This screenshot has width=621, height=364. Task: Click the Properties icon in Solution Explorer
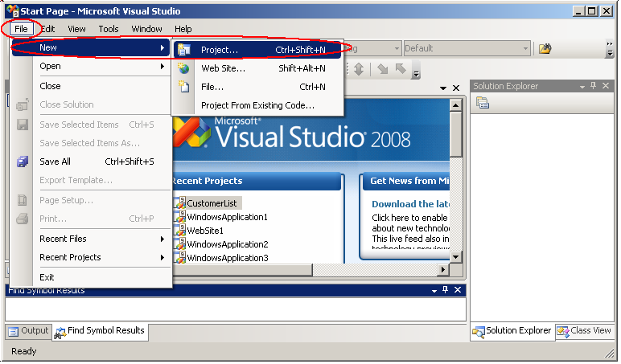click(483, 102)
